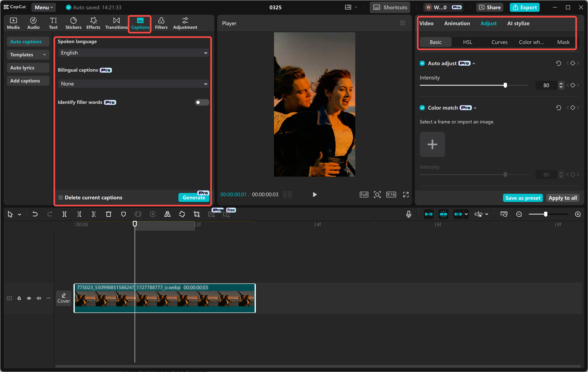Viewport: 588px width, 372px height.
Task: Click the fullscreen expand icon in player
Action: tap(406, 194)
